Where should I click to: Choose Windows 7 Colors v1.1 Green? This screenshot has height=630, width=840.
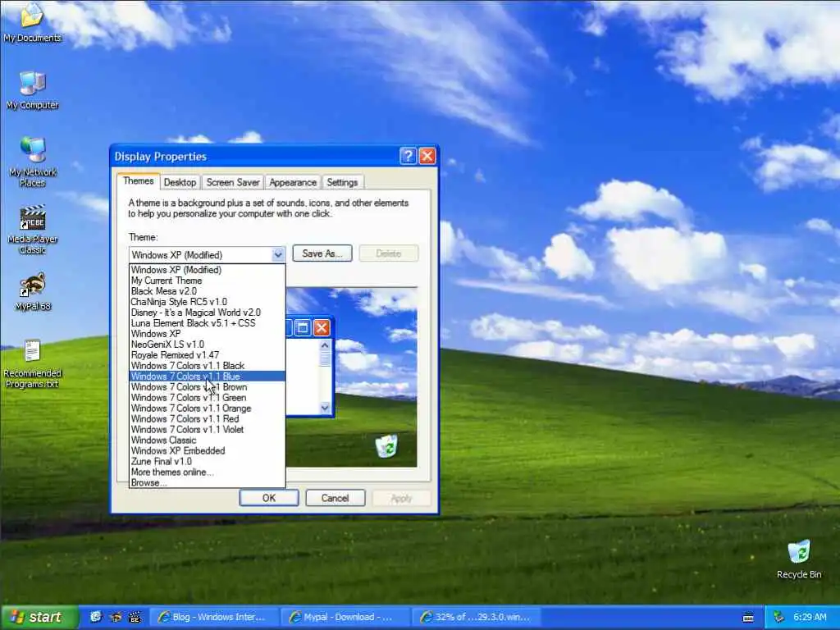click(208, 398)
